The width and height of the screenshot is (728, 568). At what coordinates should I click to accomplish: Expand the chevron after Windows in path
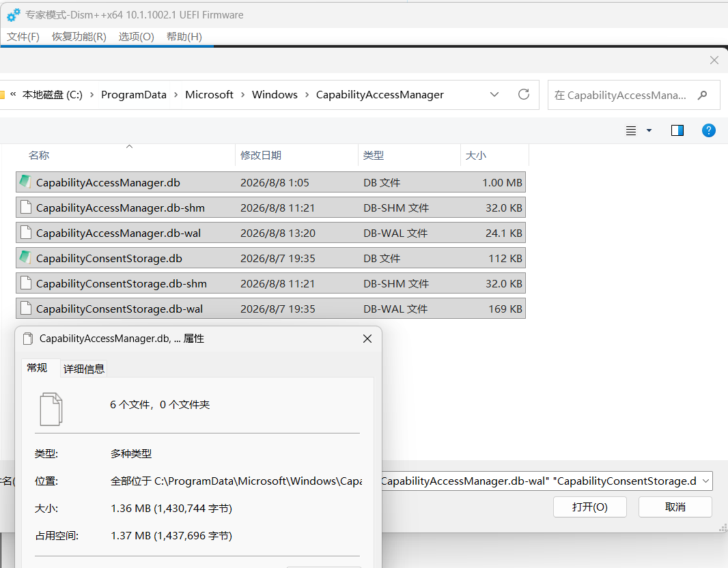(x=307, y=95)
